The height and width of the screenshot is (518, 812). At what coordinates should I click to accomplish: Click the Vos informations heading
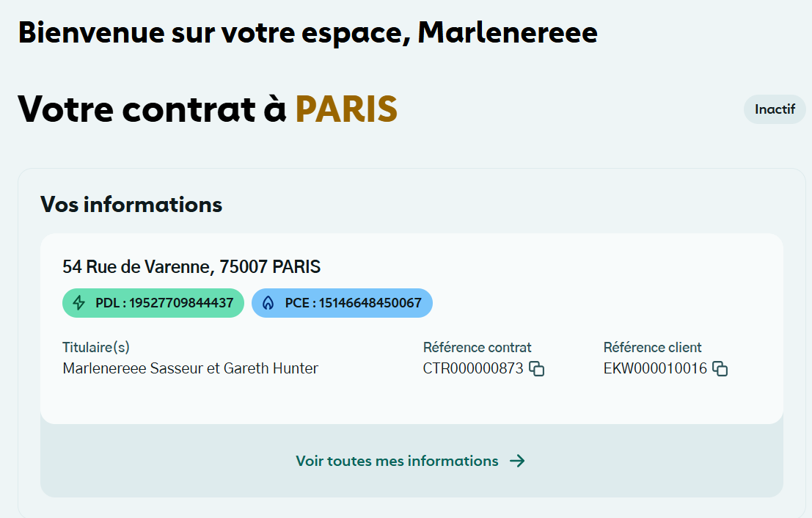point(131,204)
